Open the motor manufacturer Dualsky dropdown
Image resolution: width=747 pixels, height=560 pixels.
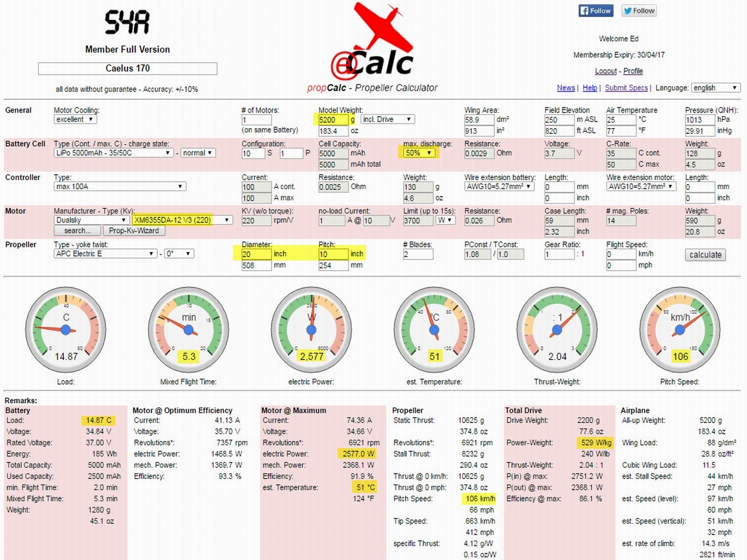click(91, 220)
